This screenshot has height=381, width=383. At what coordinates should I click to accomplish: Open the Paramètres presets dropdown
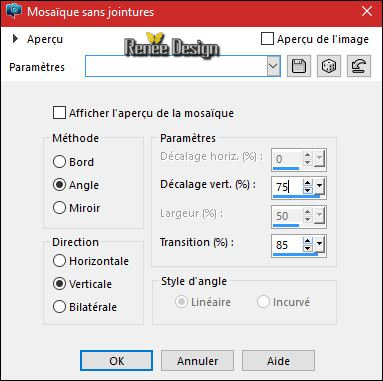pyautogui.click(x=273, y=66)
